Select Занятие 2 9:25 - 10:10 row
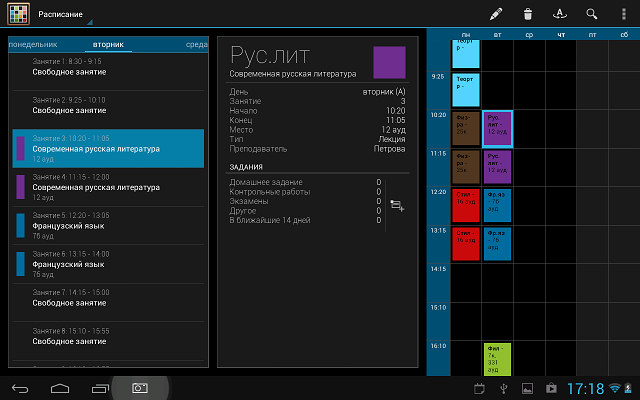The height and width of the screenshot is (400, 640). click(x=108, y=110)
